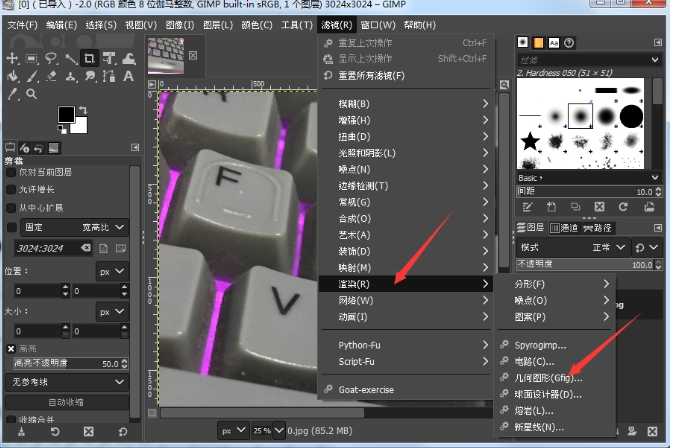This screenshot has height=448, width=675.
Task: Click the Goat-exercise menu entry
Action: point(406,389)
